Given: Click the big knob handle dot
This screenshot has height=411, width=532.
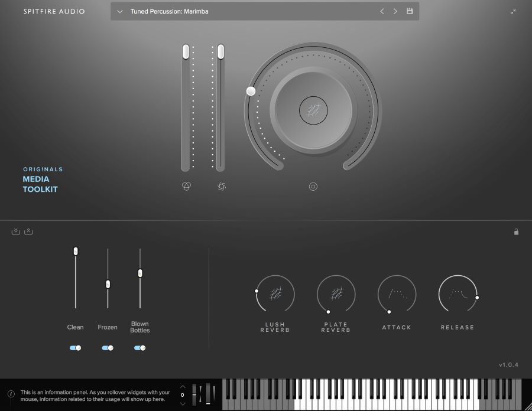Looking at the screenshot, I should click(251, 91).
